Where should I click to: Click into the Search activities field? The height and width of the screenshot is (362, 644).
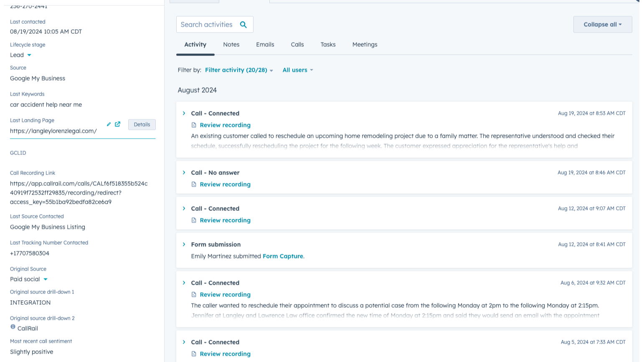[x=207, y=25]
